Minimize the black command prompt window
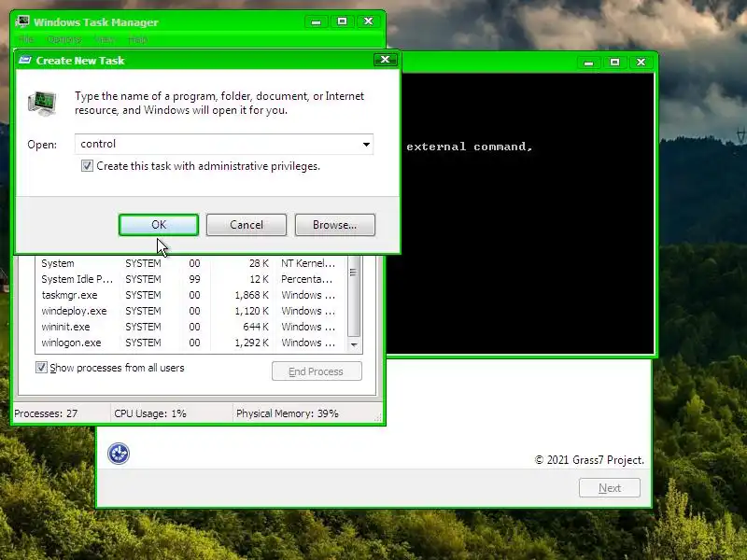747x560 pixels. (588, 63)
